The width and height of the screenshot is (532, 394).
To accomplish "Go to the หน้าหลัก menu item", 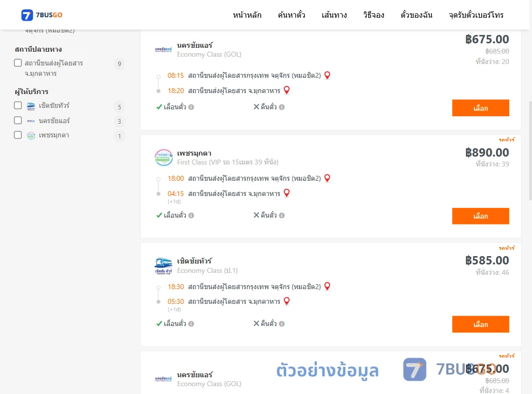I will (247, 15).
